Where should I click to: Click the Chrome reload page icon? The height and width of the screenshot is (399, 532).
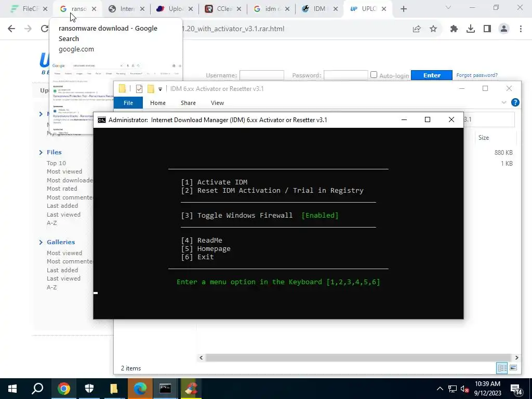tap(45, 29)
